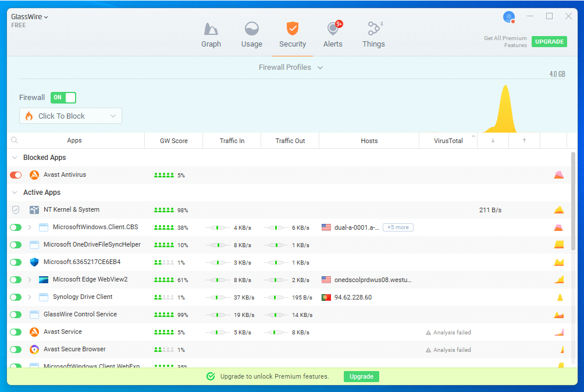Click the Microsoft Edge WebView2 icon
Screen dimensions: 584x392
pos(44,280)
